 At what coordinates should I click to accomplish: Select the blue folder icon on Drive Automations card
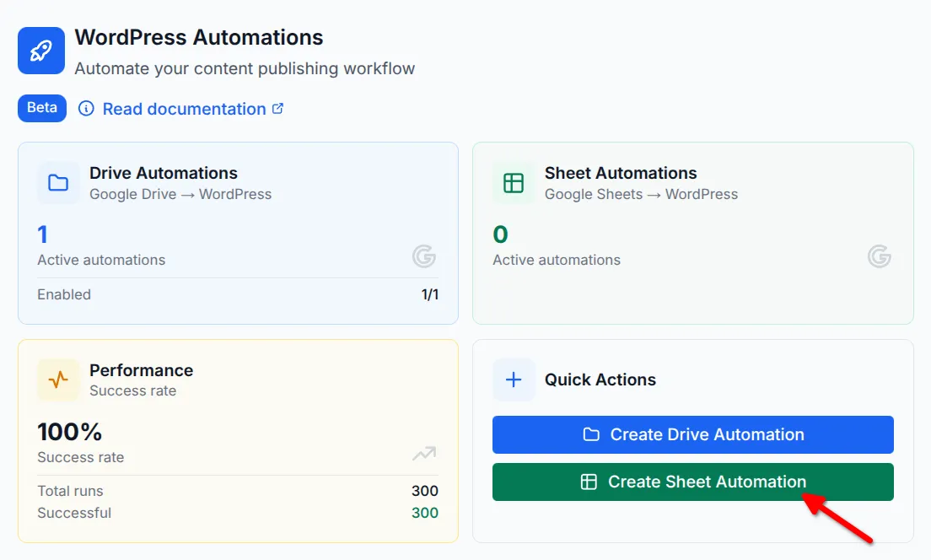58,183
